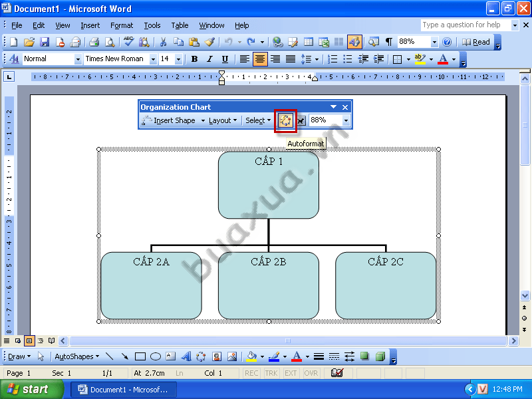Open Organization Chart zoom 88% dropdown
The width and height of the screenshot is (532, 399).
coord(346,120)
